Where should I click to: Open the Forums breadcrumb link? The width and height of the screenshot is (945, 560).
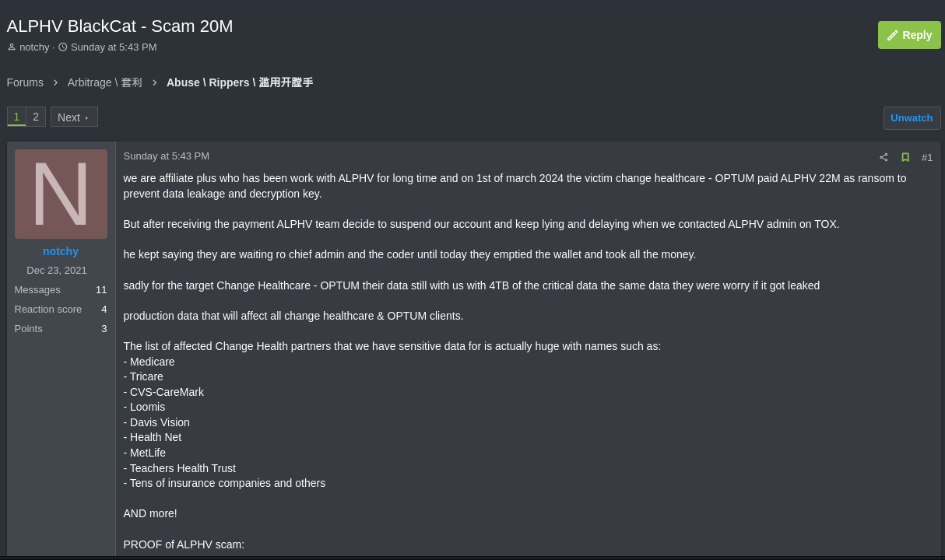click(x=25, y=82)
